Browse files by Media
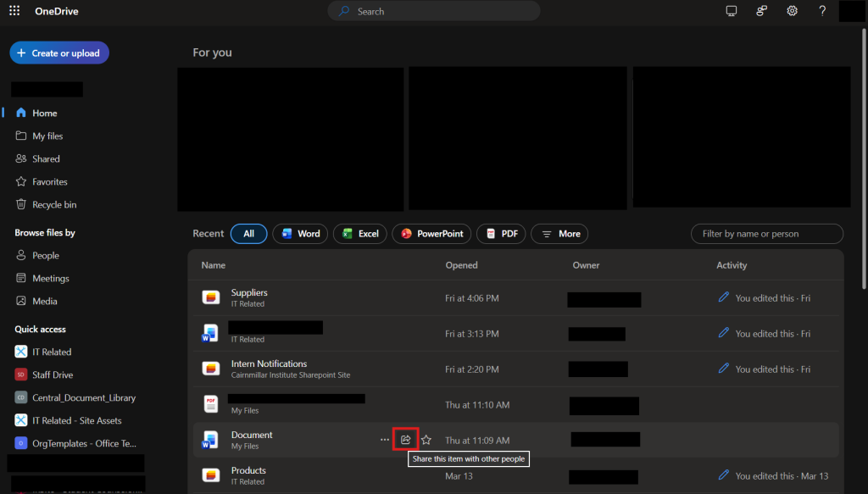The image size is (868, 494). click(44, 302)
